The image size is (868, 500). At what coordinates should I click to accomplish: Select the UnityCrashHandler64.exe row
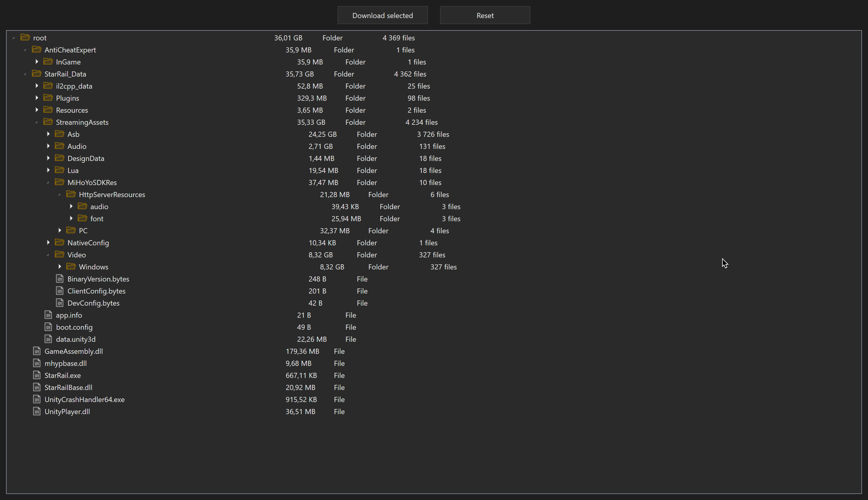tap(84, 399)
